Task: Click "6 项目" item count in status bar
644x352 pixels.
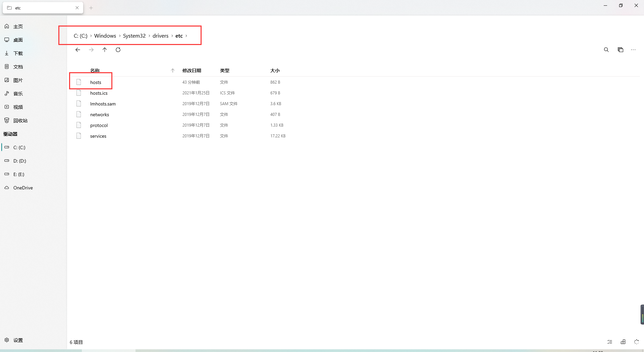Action: click(76, 342)
